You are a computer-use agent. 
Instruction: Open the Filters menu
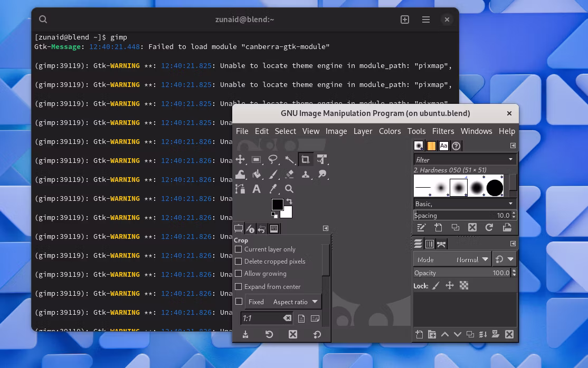(443, 131)
